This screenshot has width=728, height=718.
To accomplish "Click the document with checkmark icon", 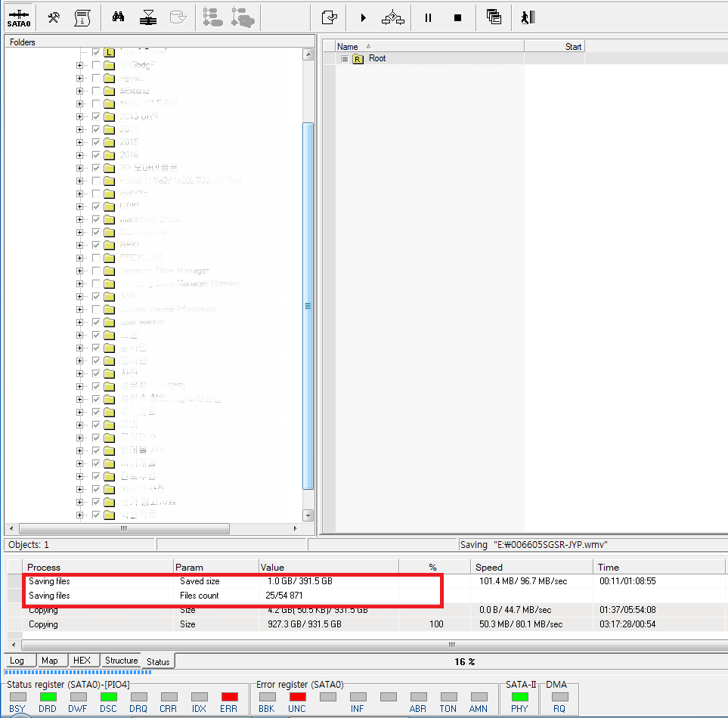I will click(x=329, y=17).
